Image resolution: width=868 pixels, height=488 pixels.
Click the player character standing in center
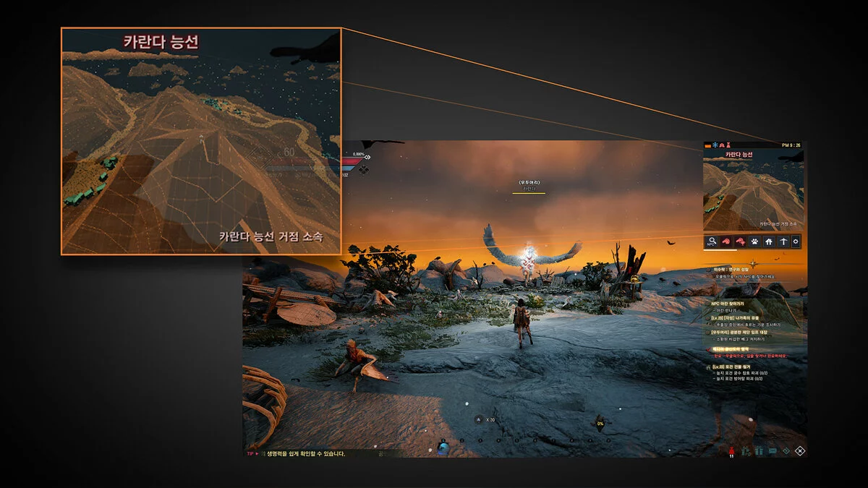(x=522, y=322)
